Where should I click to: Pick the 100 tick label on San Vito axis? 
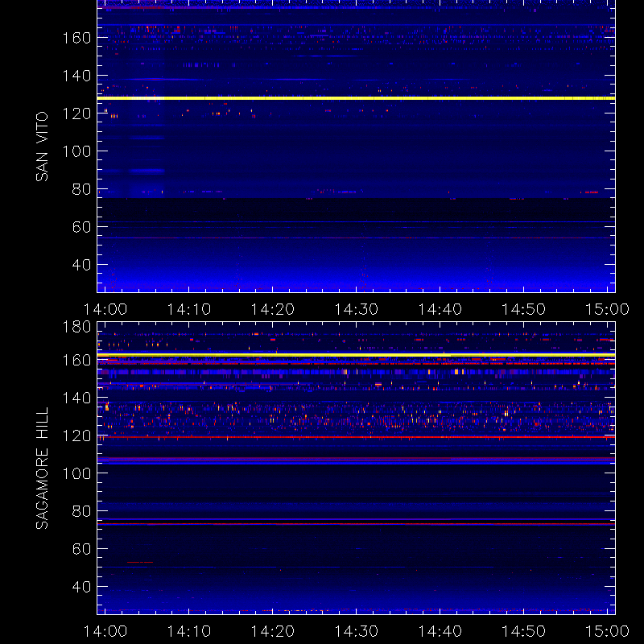(76, 151)
